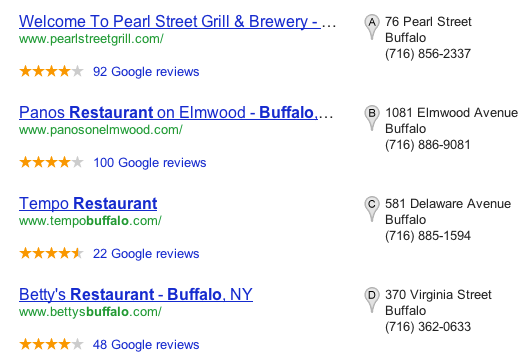Click Betty's Restaurant star rating
The width and height of the screenshot is (528, 361).
51,344
